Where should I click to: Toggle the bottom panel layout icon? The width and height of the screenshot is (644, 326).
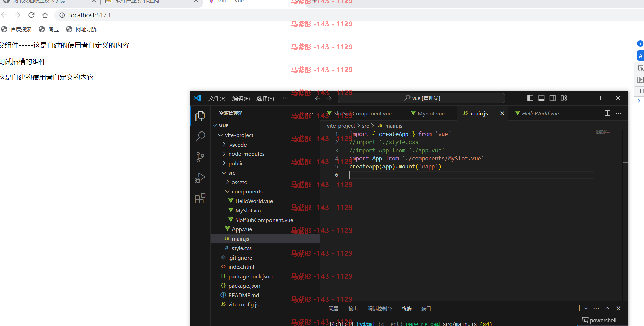[541, 98]
